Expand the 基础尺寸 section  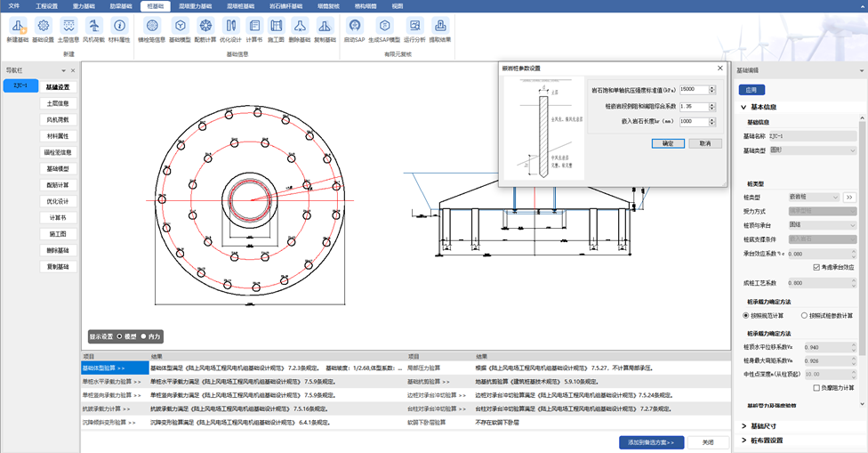pos(743,426)
